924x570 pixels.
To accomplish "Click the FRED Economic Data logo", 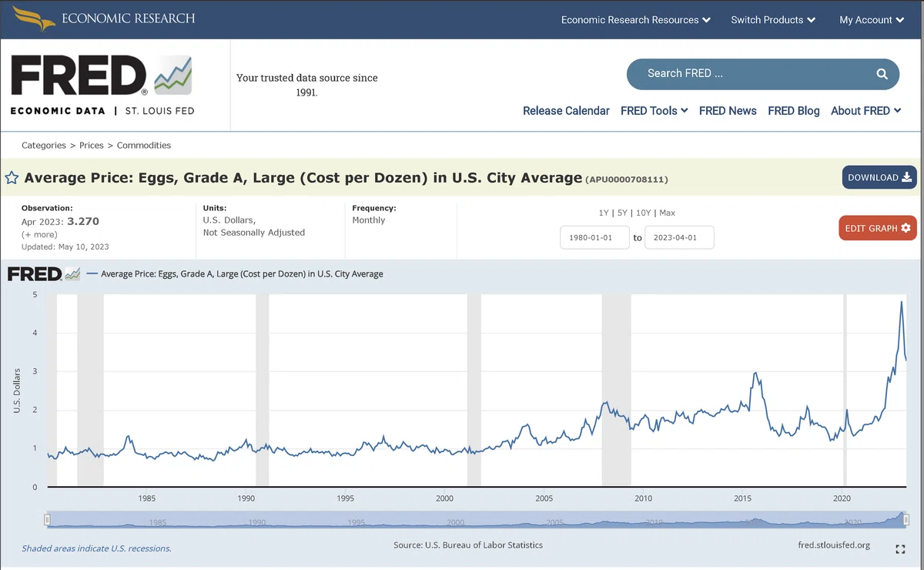I will [x=102, y=85].
